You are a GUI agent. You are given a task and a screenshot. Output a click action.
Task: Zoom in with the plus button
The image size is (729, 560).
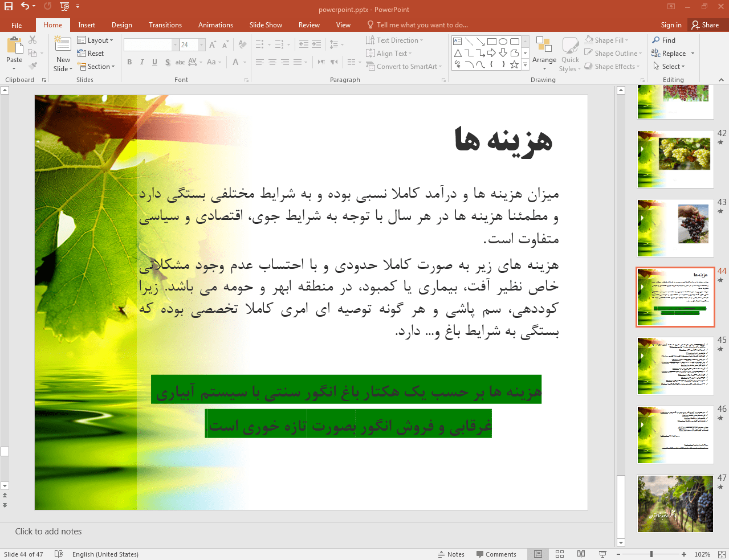(x=684, y=554)
